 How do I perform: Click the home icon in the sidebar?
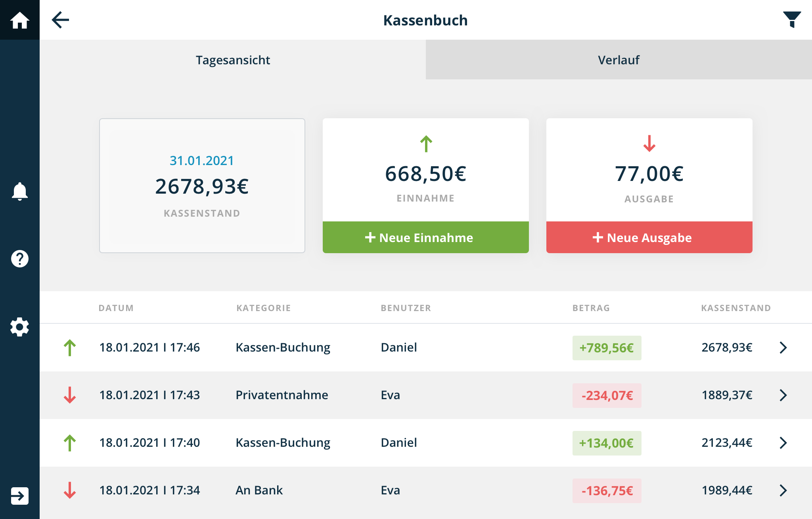point(19,19)
